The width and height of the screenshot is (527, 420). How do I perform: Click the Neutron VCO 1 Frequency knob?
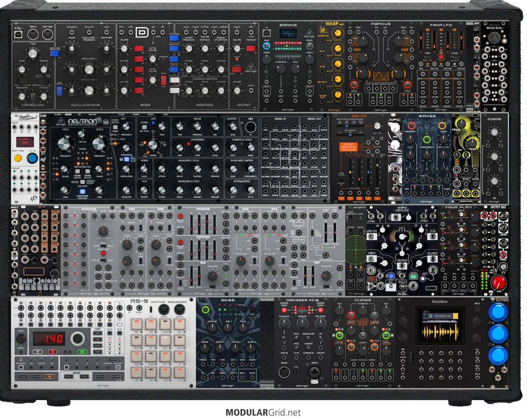64,144
